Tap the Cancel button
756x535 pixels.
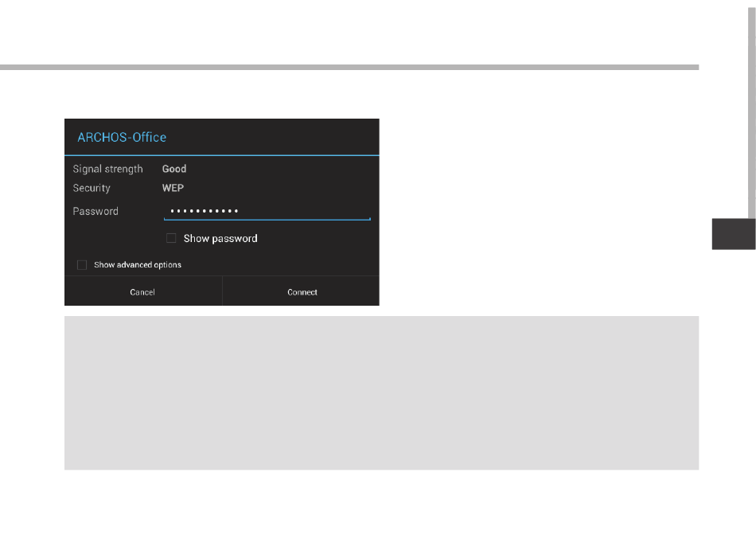click(x=143, y=291)
